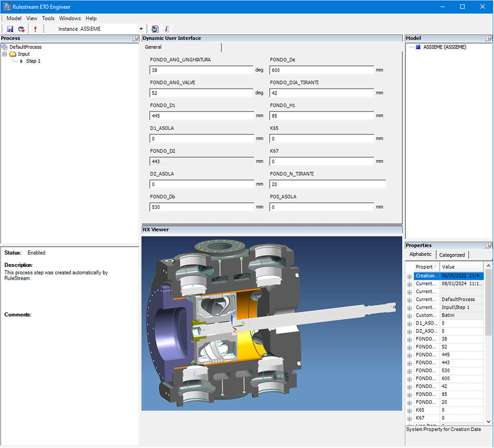Click the Rulestream app icon in title bar
Viewport: 494px width, 448px height.
[x=7, y=7]
